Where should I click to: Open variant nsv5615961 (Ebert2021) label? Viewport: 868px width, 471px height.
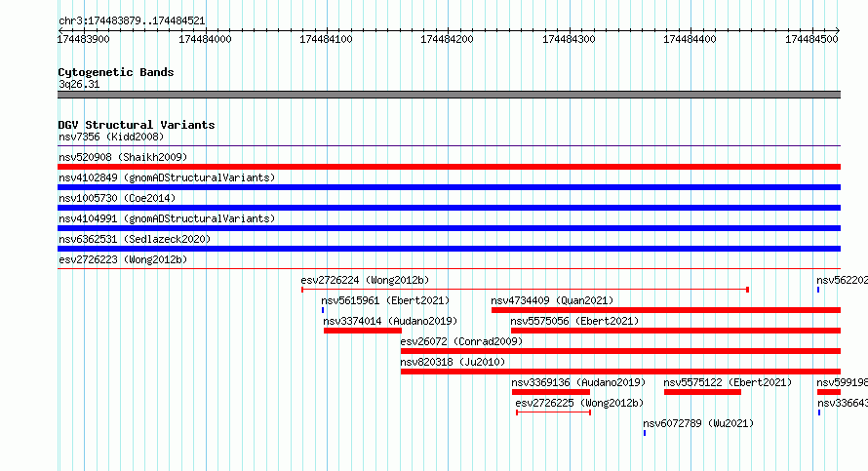click(385, 300)
